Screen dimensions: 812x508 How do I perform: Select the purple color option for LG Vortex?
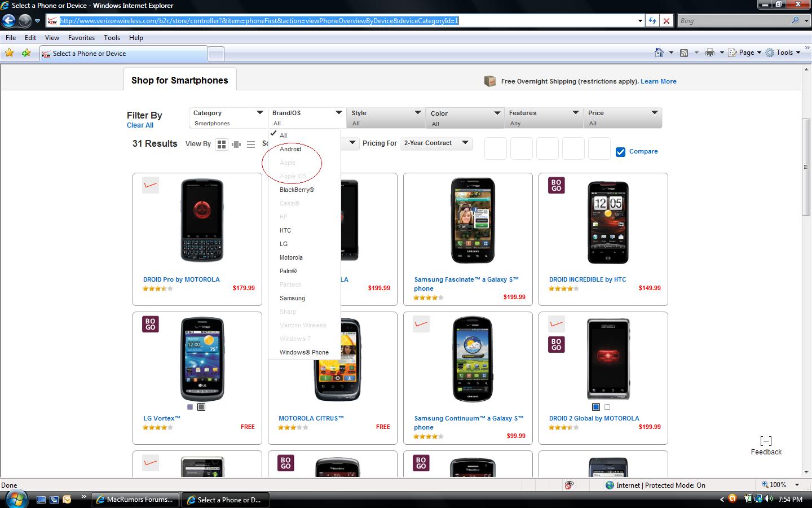click(190, 407)
